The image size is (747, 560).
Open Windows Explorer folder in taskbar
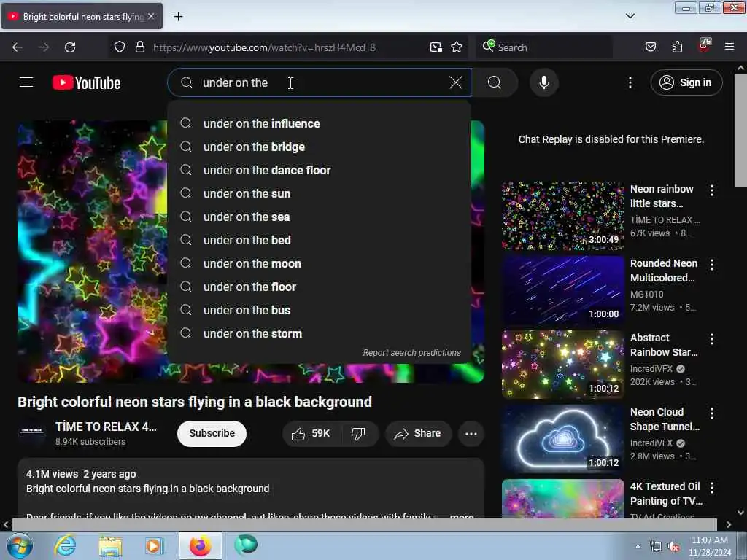coord(110,545)
